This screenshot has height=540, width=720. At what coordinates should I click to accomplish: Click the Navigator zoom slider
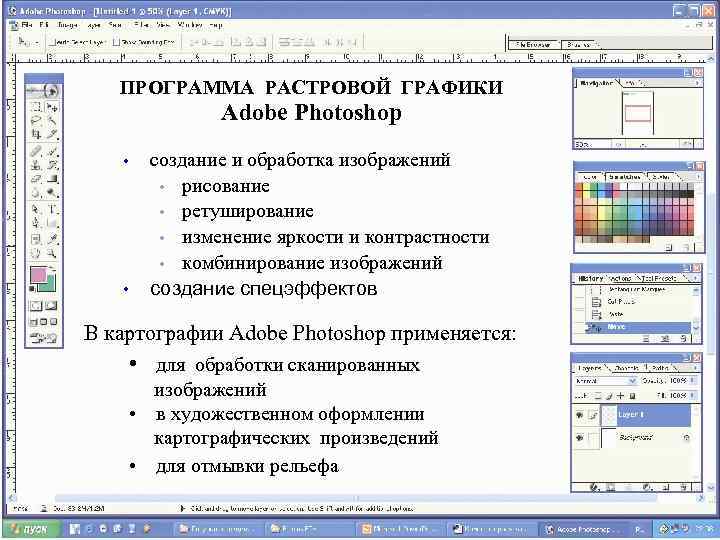643,145
